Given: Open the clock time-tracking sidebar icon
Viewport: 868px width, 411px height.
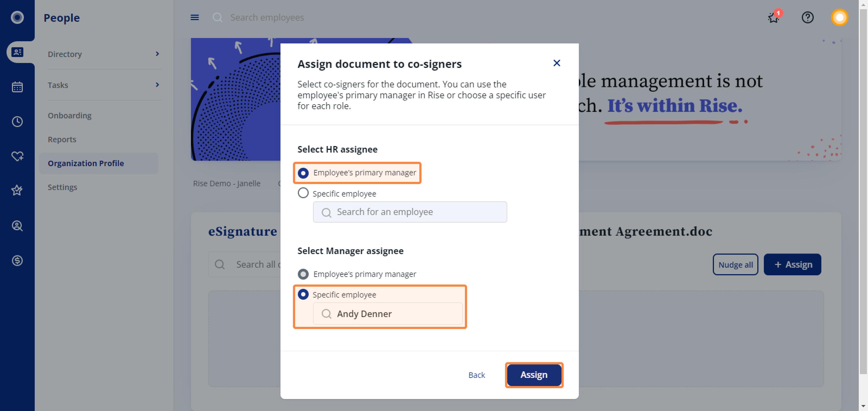Looking at the screenshot, I should click(x=17, y=122).
